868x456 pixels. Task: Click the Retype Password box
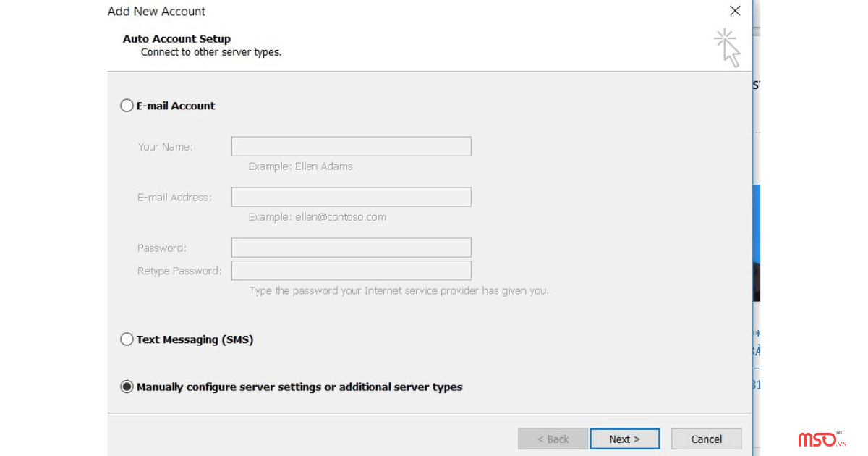pos(351,270)
